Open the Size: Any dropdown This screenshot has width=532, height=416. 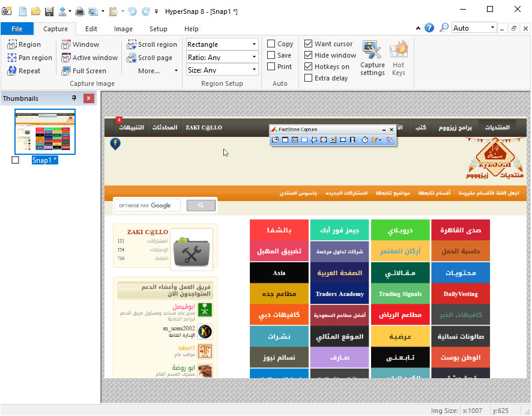222,70
